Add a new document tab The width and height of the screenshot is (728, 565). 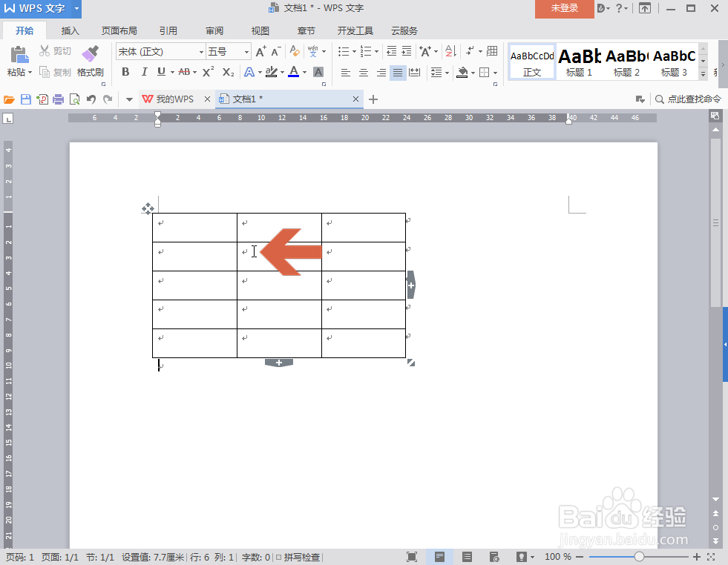coord(373,99)
